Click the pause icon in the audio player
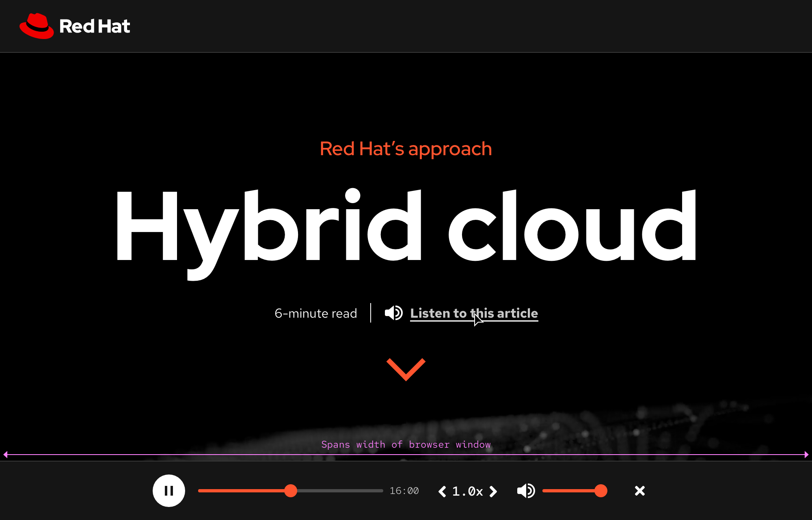The image size is (812, 520). click(169, 491)
